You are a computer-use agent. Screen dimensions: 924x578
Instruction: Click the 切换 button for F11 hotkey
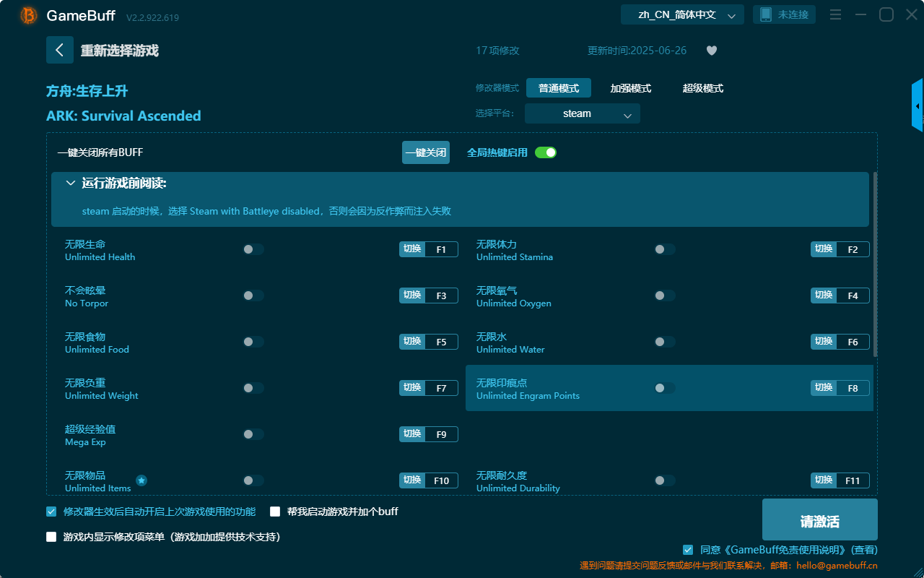824,480
